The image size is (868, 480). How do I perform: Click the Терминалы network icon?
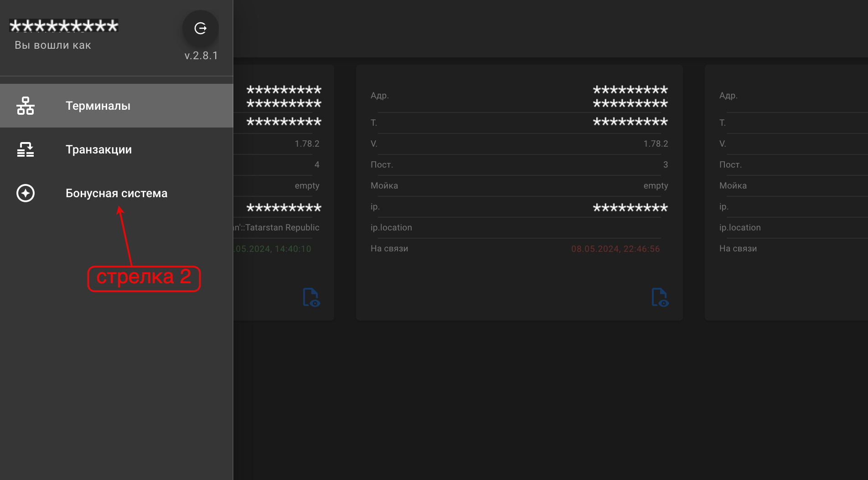(x=26, y=106)
